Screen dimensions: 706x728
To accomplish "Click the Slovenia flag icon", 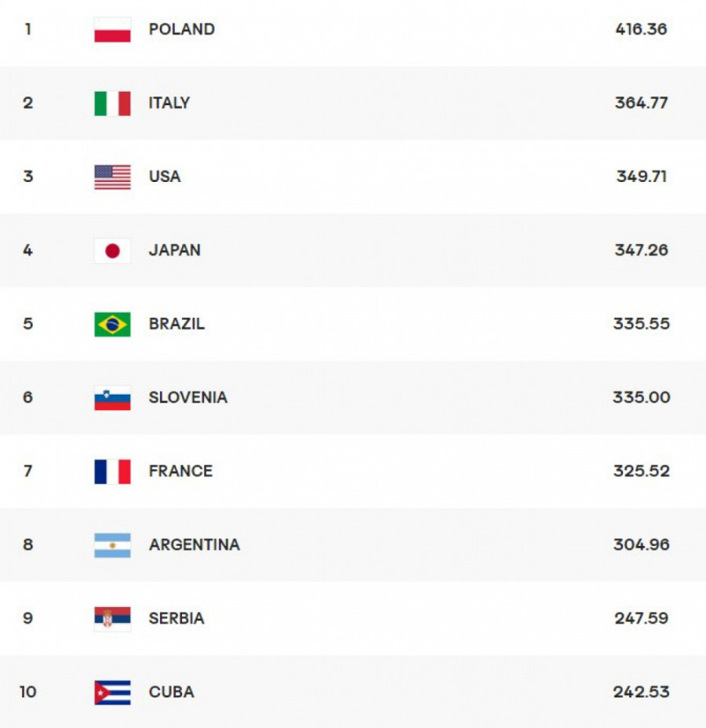I will point(112,398).
